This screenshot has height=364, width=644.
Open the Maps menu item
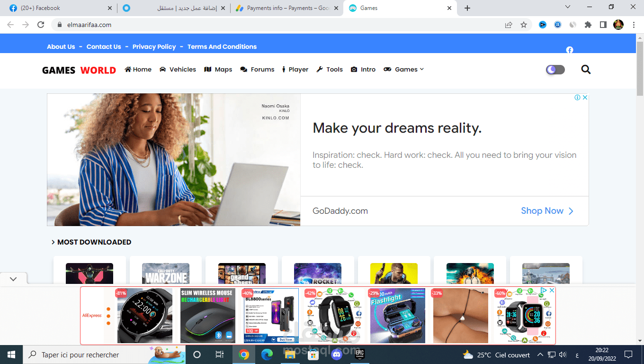[x=218, y=69]
